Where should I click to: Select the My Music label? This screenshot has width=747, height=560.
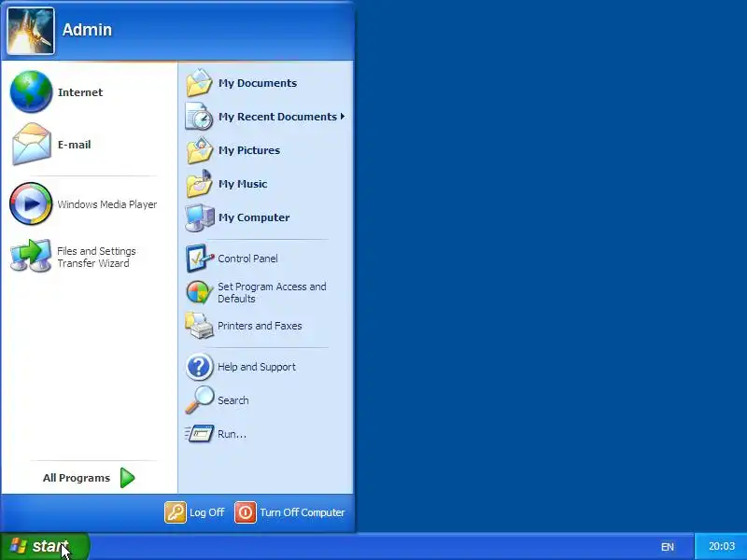click(243, 184)
